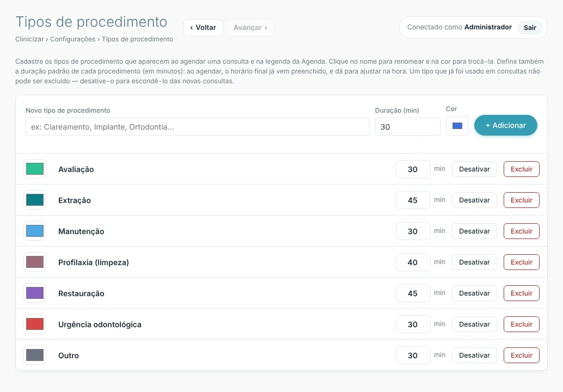Desativar the Avaliação procedure
Viewport: 563px width, 392px height.
474,169
